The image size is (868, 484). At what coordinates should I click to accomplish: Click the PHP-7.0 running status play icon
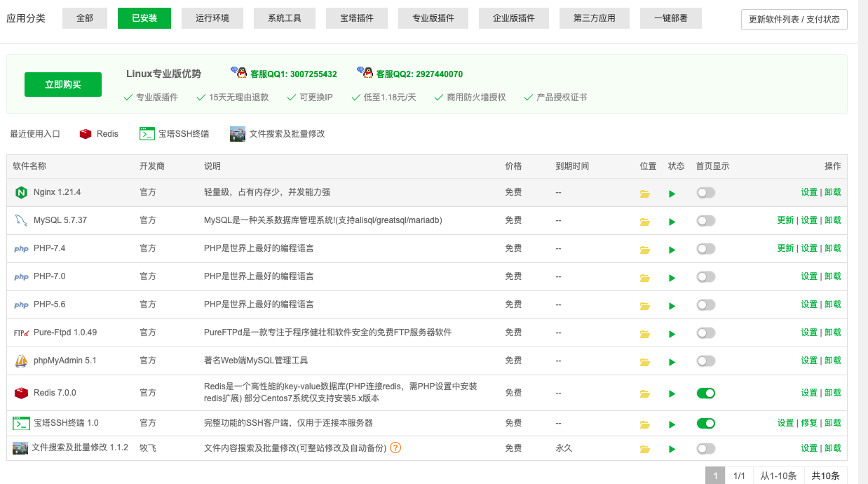[672, 278]
